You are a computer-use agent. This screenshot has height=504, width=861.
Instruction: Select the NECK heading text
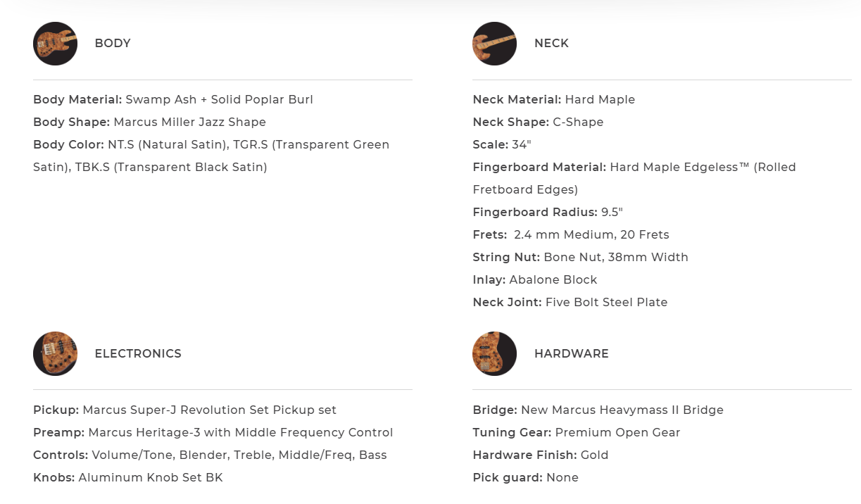[x=551, y=44]
